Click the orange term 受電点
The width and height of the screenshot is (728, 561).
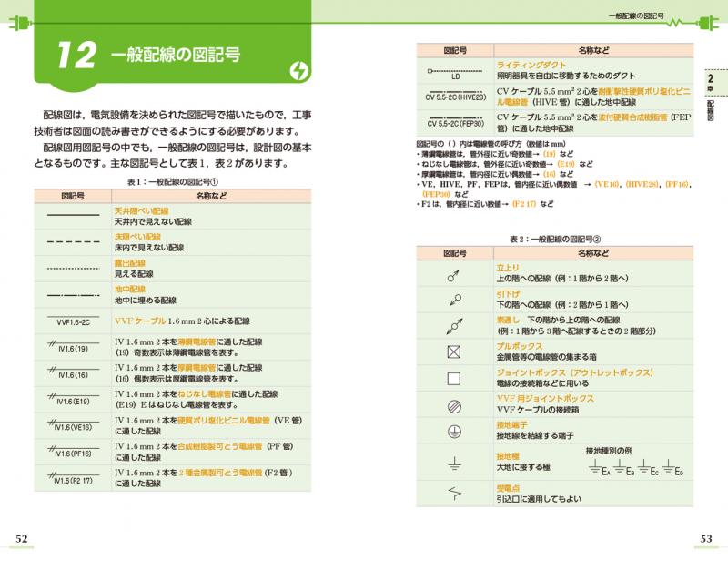click(x=508, y=488)
